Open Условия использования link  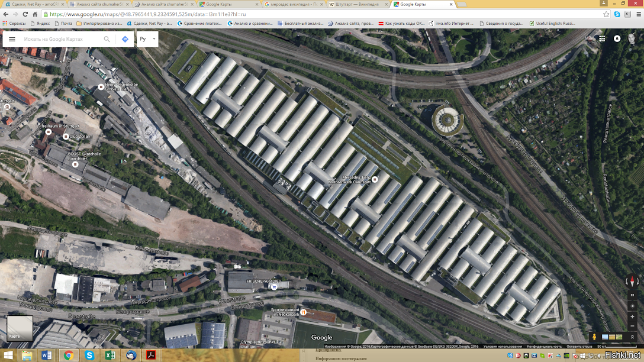[503, 346]
